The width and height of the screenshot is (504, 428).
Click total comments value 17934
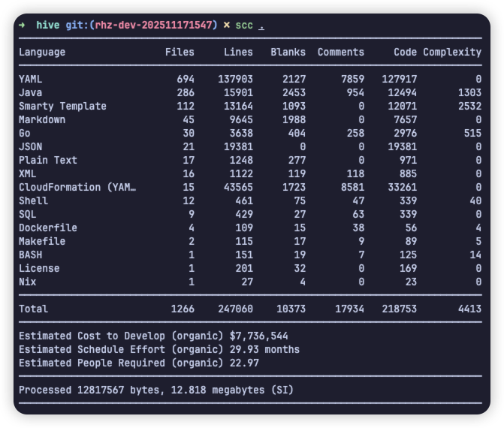[350, 309]
